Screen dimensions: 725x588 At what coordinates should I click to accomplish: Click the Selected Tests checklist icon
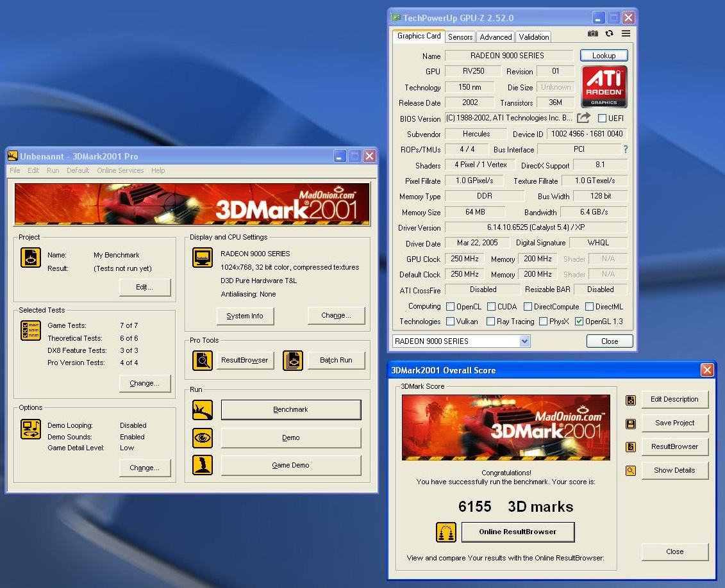pyautogui.click(x=31, y=331)
